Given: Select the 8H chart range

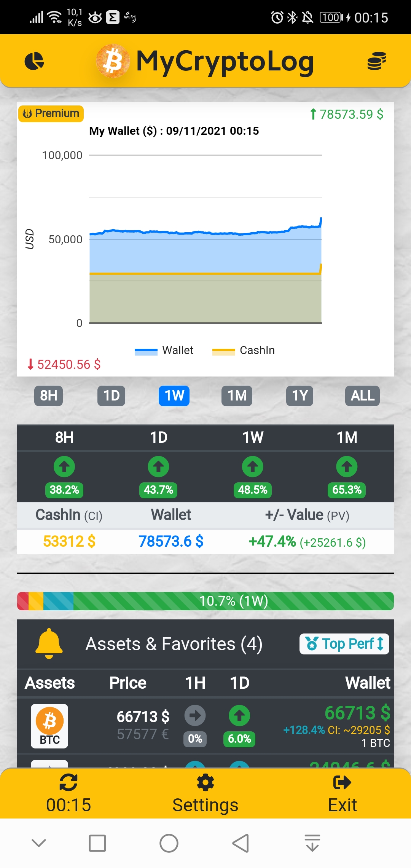Looking at the screenshot, I should pos(49,396).
